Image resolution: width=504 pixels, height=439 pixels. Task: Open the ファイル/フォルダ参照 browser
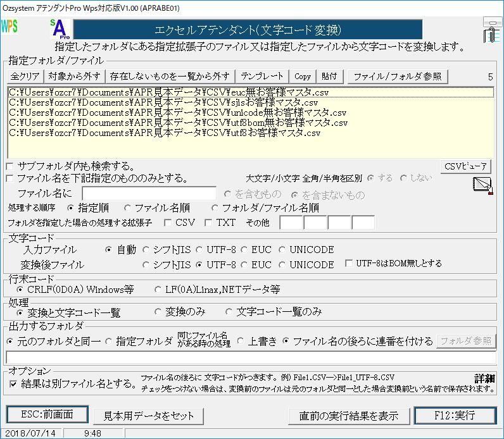(398, 77)
